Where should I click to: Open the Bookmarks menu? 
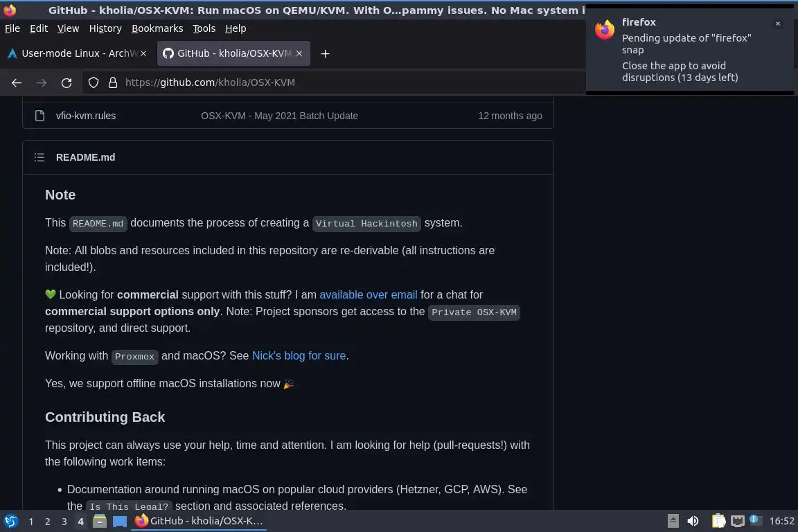tap(157, 28)
